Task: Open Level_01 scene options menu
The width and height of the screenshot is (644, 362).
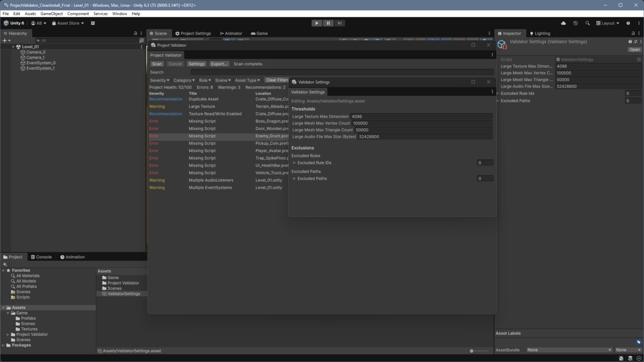Action: coord(142,47)
